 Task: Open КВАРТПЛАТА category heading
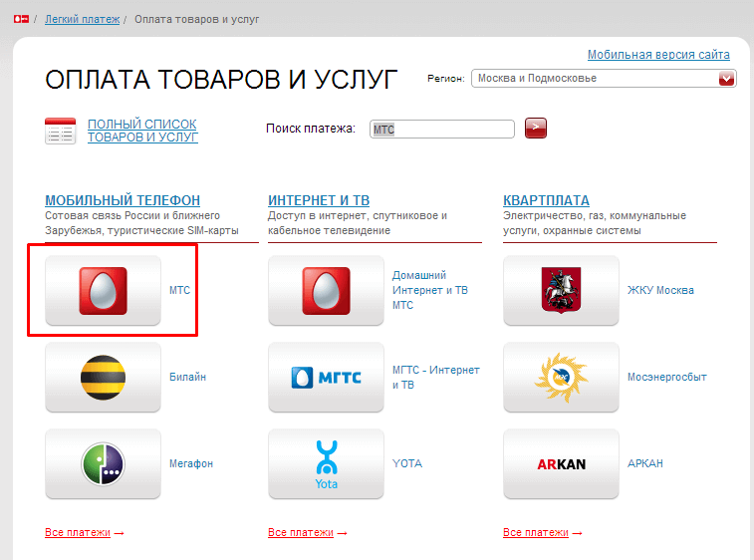[546, 200]
